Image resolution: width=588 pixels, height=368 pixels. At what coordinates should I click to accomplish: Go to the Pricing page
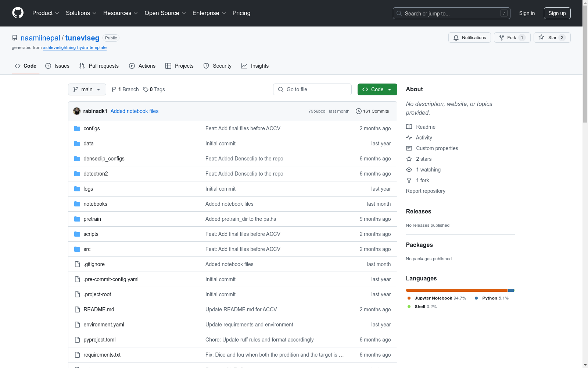[241, 13]
